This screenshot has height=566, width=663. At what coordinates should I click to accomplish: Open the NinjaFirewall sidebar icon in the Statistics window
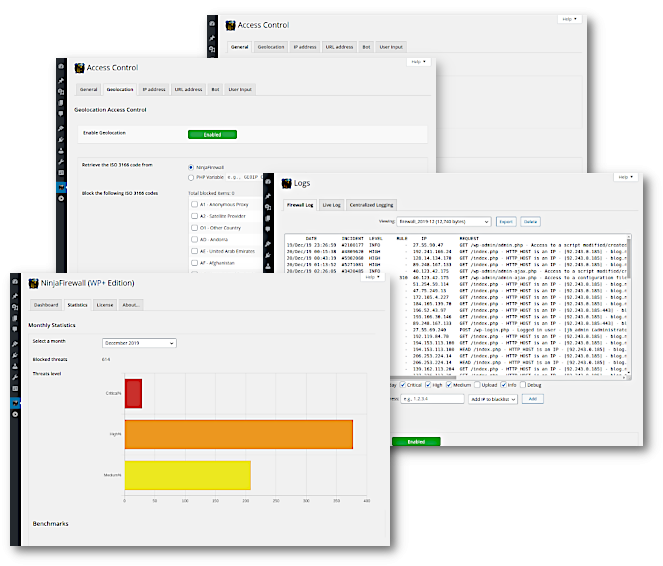15,403
